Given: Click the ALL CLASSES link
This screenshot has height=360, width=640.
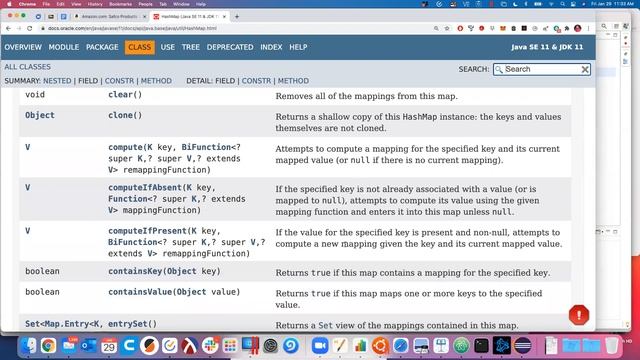Looking at the screenshot, I should click(28, 67).
